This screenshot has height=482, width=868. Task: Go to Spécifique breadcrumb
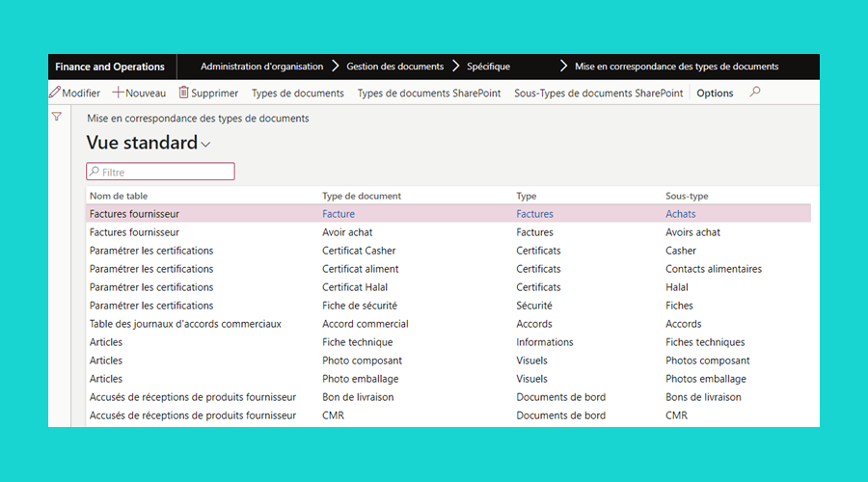pyautogui.click(x=488, y=67)
